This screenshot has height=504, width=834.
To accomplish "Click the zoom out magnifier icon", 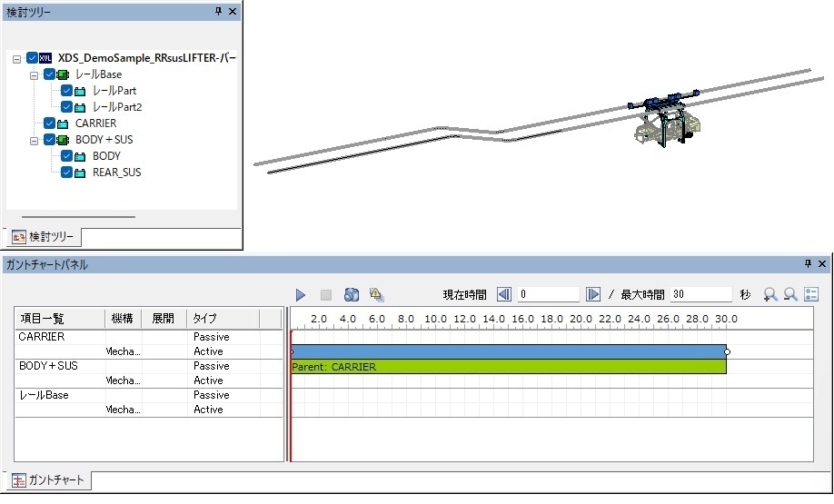I will [x=790, y=295].
